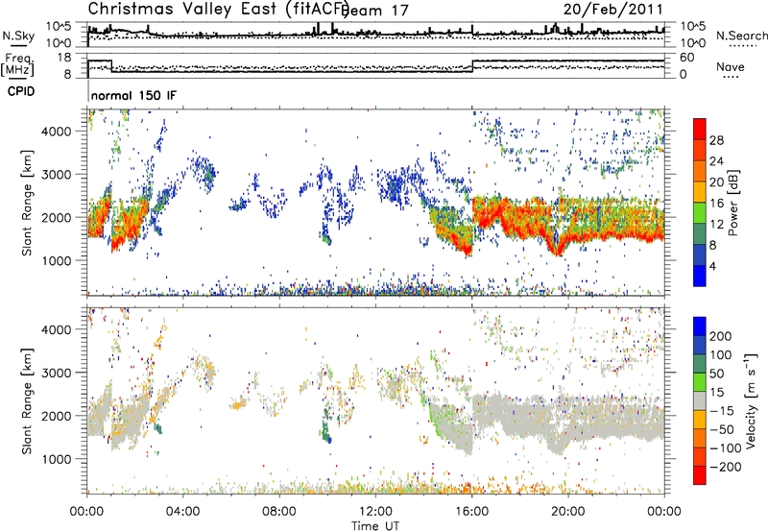Pick the light green Power segment between 12 and 16
This screenshot has height=532, width=768.
(x=700, y=213)
